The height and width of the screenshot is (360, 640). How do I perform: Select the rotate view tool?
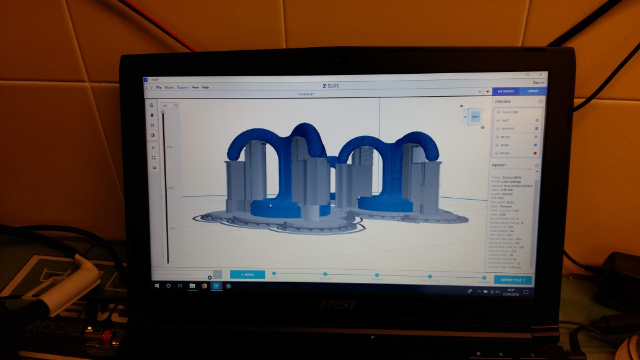pos(152,125)
